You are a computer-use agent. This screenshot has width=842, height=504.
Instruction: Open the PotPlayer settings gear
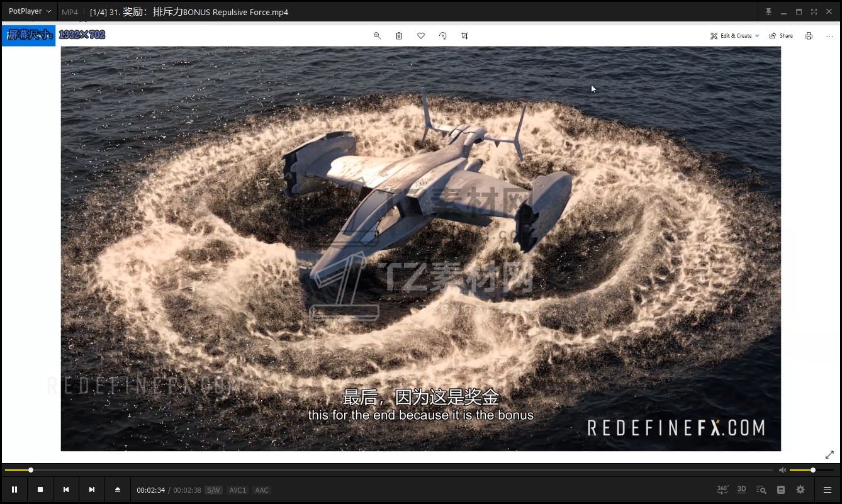click(800, 490)
